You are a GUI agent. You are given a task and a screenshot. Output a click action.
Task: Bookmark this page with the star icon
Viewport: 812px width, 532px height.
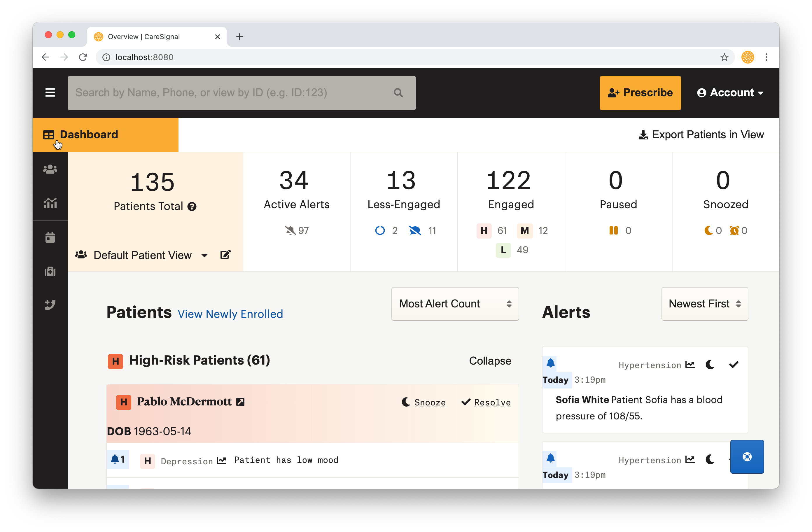click(x=724, y=57)
